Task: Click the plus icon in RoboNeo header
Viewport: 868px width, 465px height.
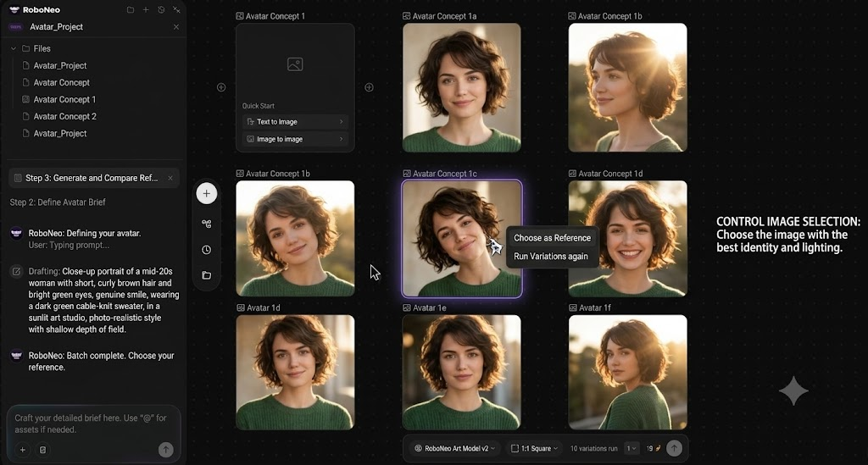Action: pyautogui.click(x=146, y=9)
